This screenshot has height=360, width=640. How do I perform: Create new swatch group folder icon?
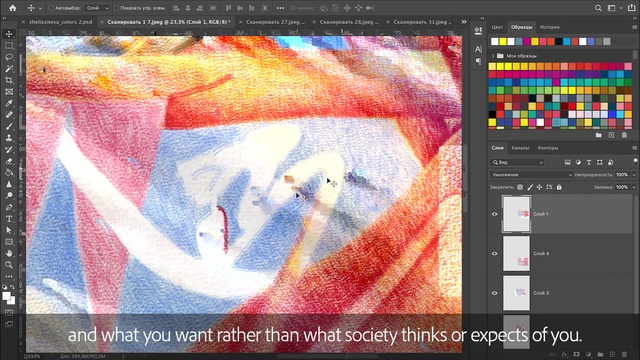pos(598,135)
